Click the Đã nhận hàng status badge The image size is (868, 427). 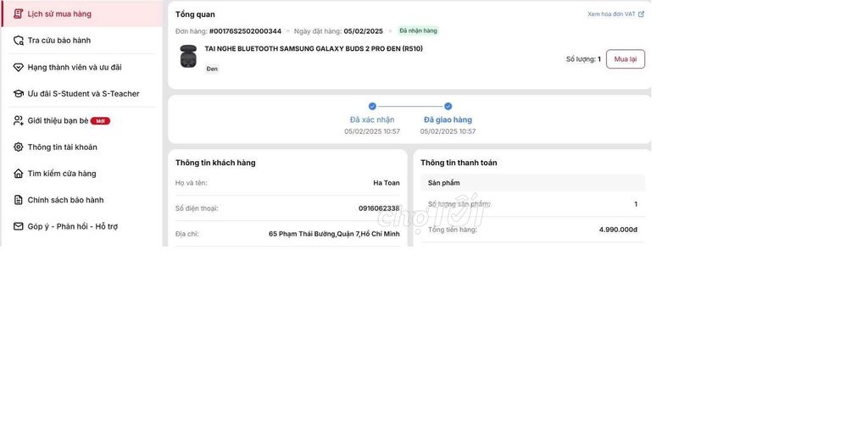[419, 31]
